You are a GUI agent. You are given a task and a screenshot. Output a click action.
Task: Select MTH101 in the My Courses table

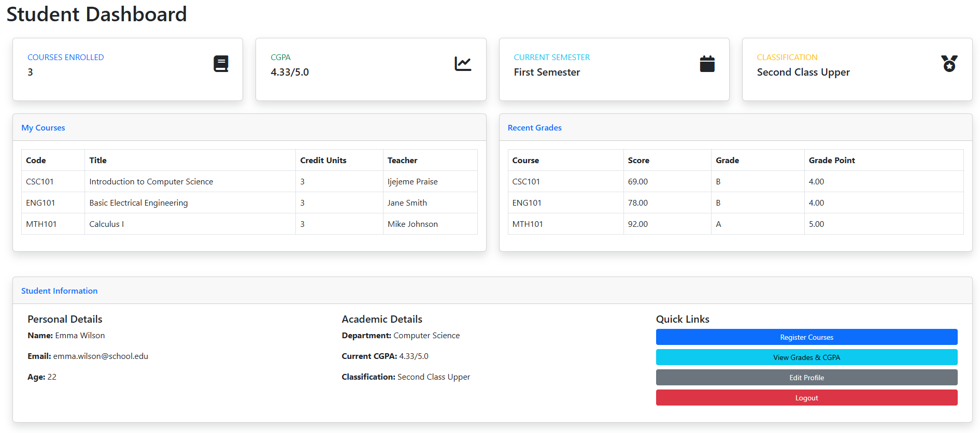(41, 224)
